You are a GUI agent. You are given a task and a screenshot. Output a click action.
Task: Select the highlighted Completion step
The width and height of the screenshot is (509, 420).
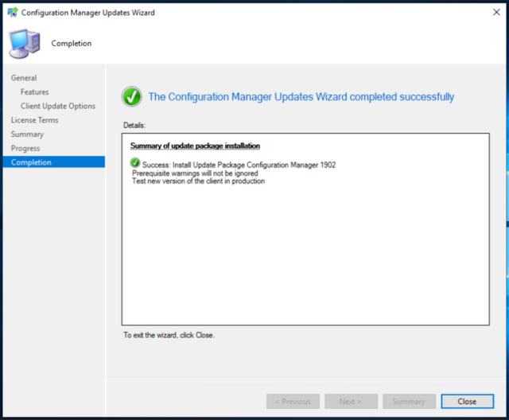(54, 162)
